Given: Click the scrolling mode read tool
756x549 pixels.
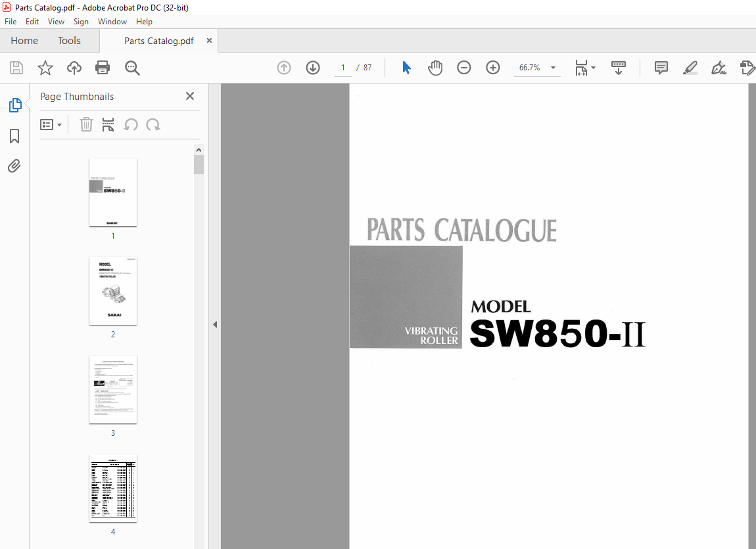Looking at the screenshot, I should (618, 68).
